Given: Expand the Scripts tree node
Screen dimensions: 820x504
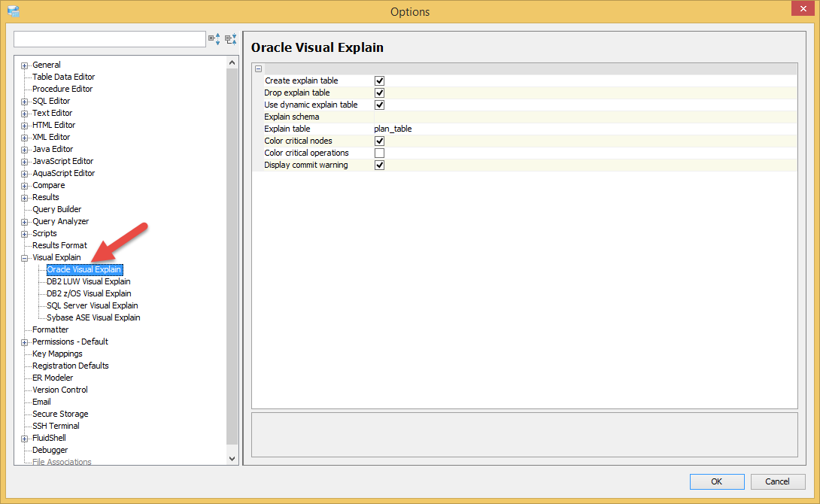Looking at the screenshot, I should (x=24, y=234).
